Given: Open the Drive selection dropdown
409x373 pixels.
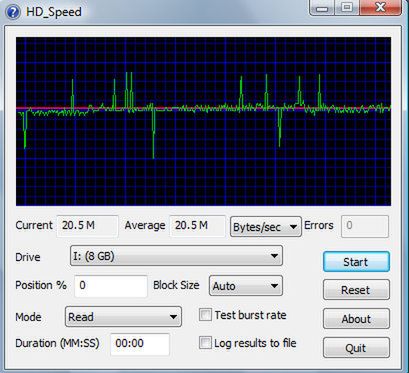Looking at the screenshot, I should coord(176,256).
